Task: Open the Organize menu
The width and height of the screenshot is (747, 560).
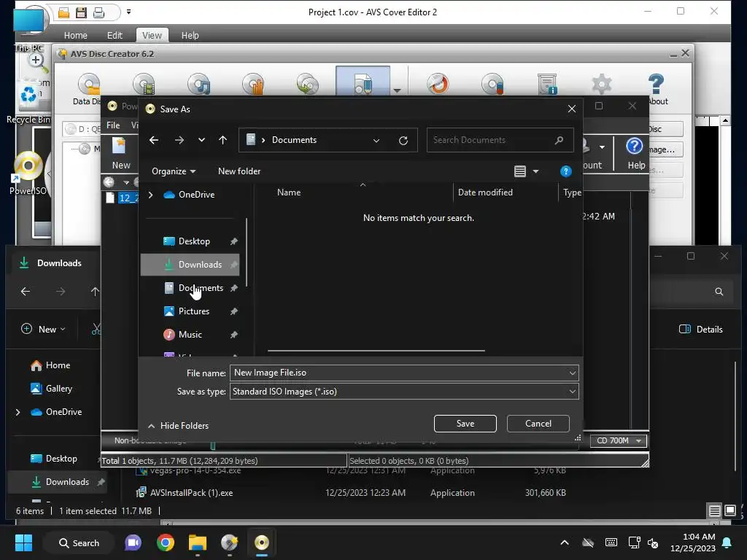Action: click(x=174, y=171)
